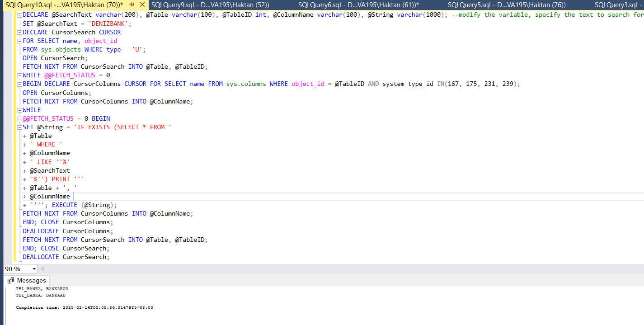This screenshot has height=325, width=644.
Task: Switch to the SQLQuery3.sql tab
Action: point(619,5)
